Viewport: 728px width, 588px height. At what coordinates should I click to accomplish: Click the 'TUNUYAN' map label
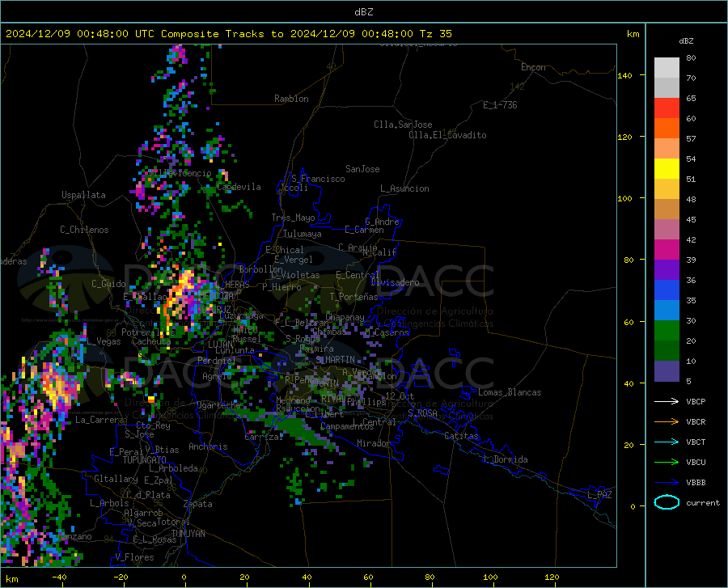188,534
